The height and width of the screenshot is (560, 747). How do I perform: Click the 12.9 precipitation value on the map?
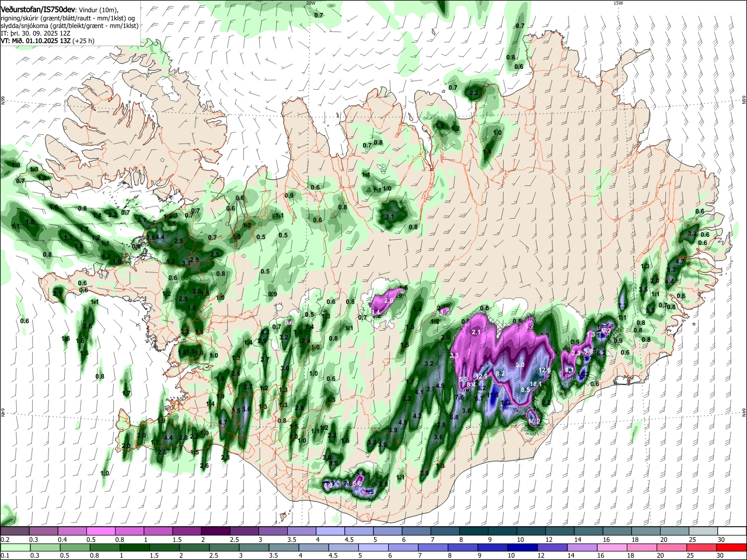pos(481,376)
